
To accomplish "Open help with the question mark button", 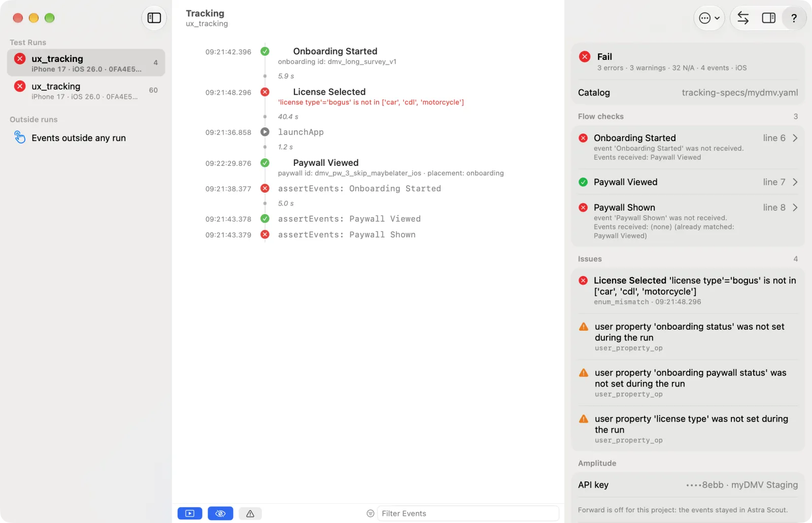I will (x=794, y=18).
